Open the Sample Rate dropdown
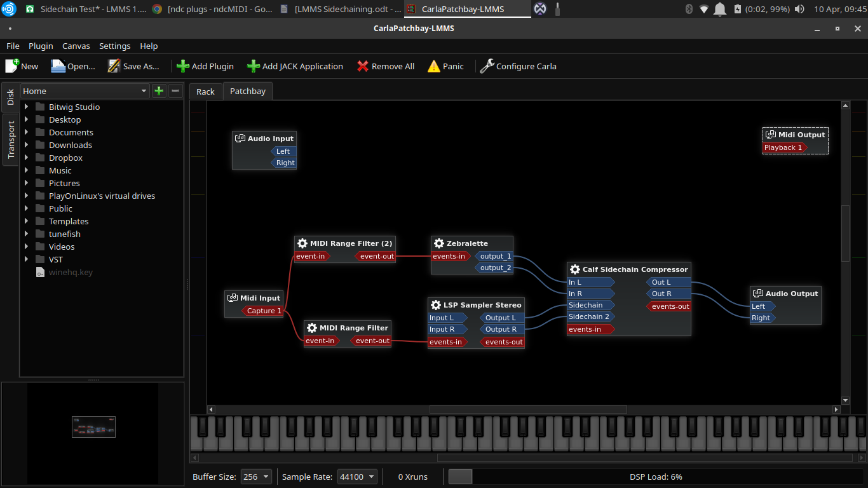The image size is (868, 488). (x=357, y=477)
